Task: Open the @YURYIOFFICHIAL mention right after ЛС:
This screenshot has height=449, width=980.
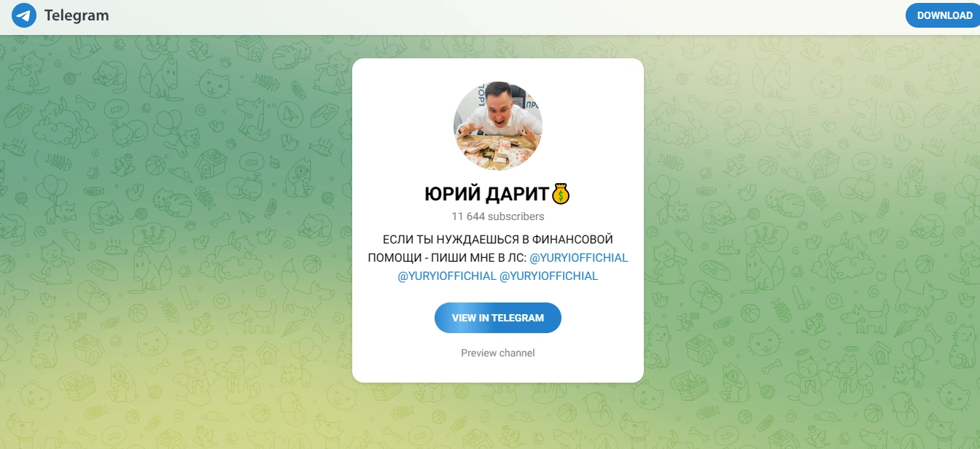Action: [x=579, y=258]
